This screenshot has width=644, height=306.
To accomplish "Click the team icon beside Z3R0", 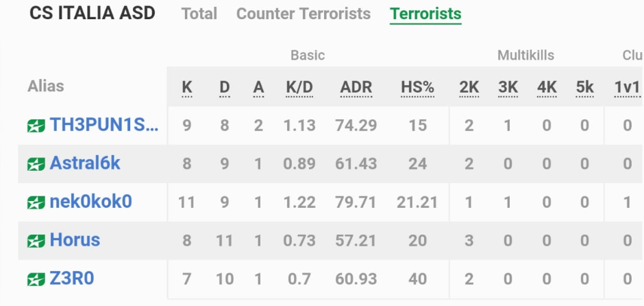I will [x=36, y=279].
